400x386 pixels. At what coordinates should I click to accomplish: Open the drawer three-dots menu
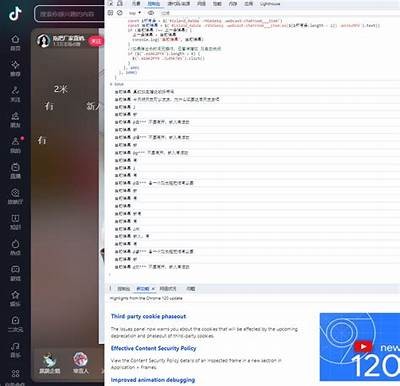(x=110, y=289)
